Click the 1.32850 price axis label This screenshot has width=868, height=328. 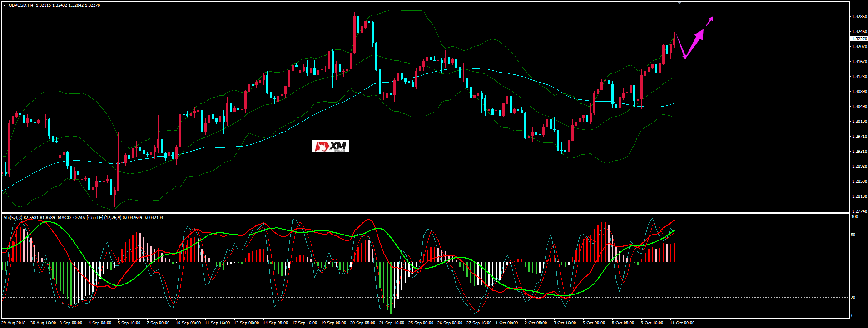[859, 17]
